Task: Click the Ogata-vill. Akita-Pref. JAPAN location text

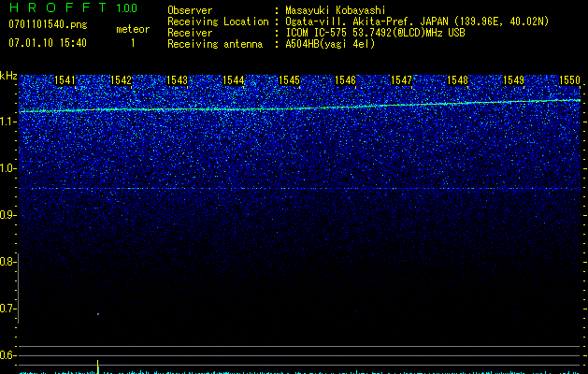Action: tap(417, 22)
